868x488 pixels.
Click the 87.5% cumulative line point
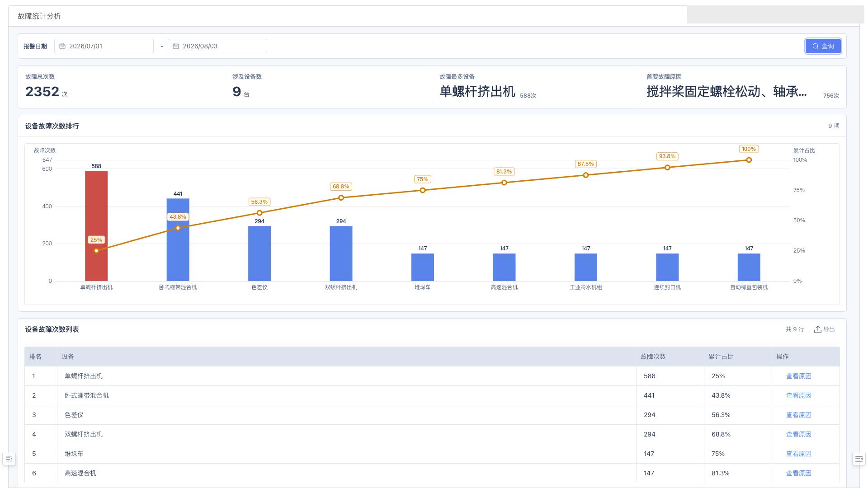(586, 175)
